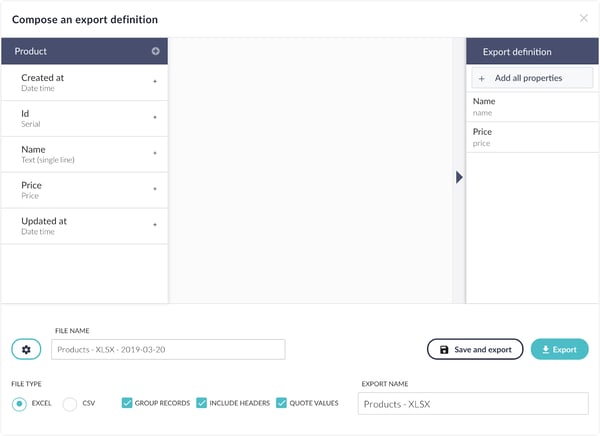
Task: Select the Excel file type
Action: tap(19, 403)
